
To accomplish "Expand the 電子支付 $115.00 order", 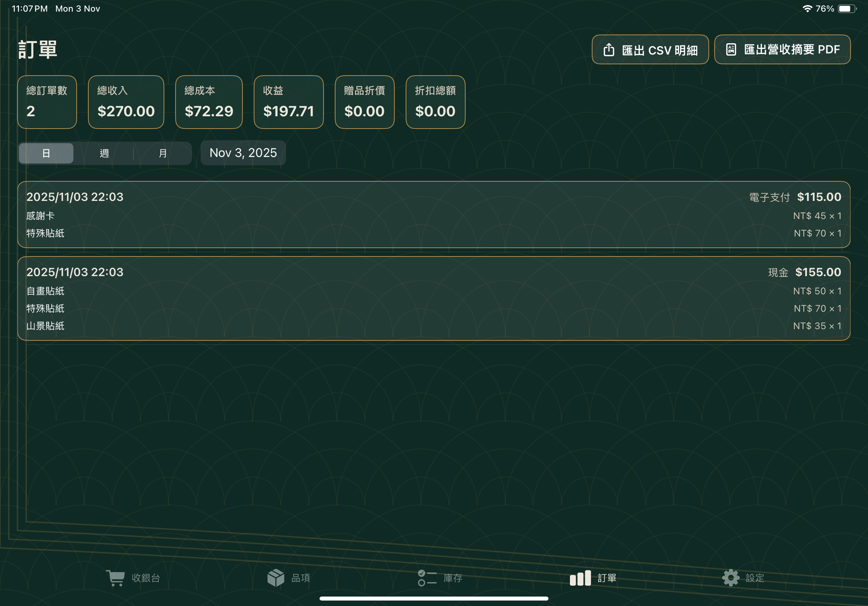I will 434,215.
